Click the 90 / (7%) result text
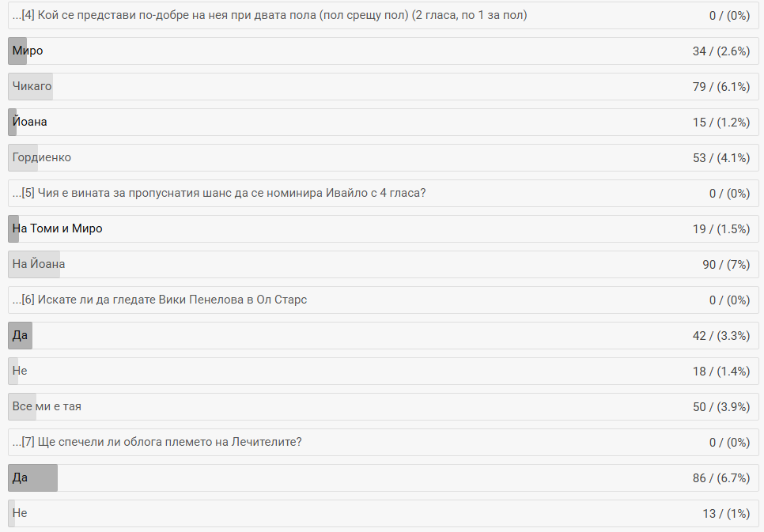764x532 pixels. click(725, 264)
